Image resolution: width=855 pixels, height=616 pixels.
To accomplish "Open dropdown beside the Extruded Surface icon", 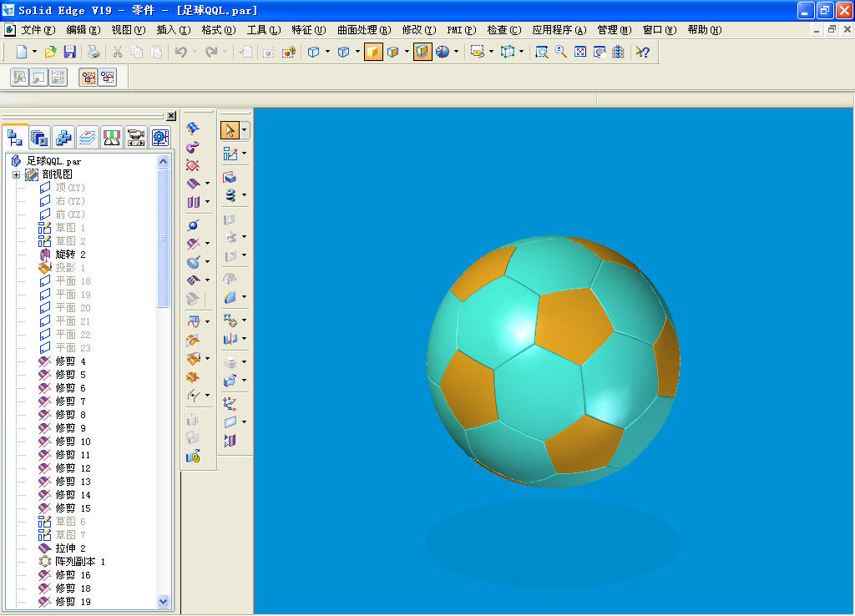I will tap(207, 184).
